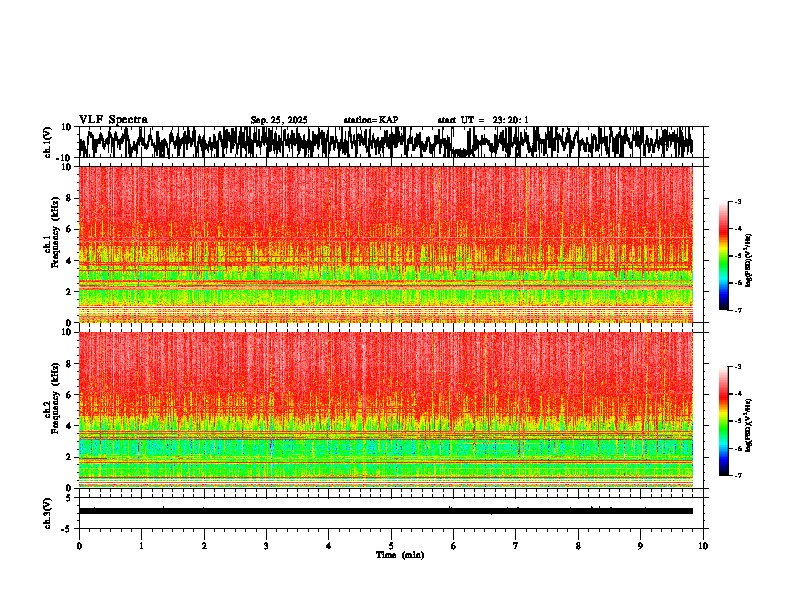
Task: Click time axis tick '7'
Action: point(516,546)
